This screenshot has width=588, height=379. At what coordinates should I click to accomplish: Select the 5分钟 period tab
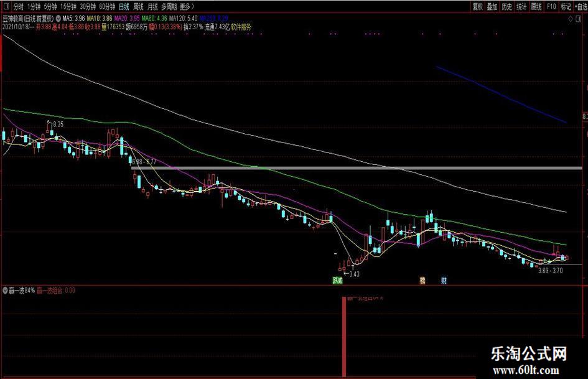coord(50,7)
